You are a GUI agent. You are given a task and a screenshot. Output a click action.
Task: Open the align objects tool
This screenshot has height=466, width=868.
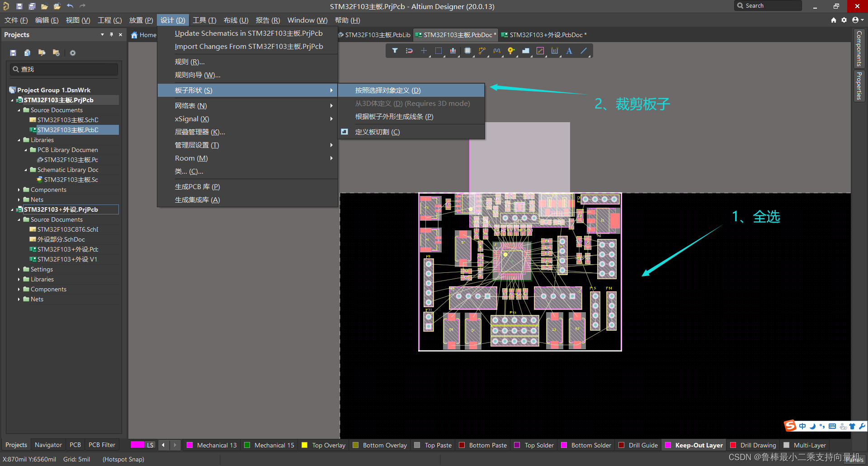click(453, 51)
